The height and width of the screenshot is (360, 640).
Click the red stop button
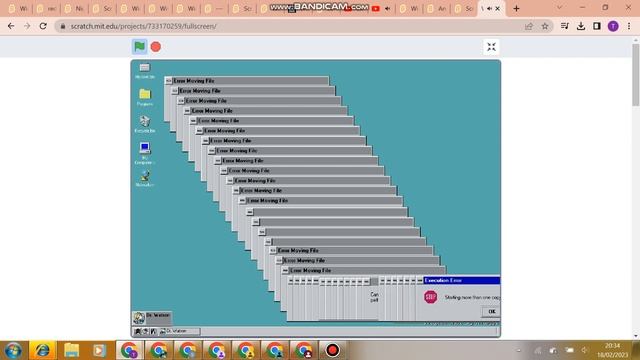click(156, 47)
